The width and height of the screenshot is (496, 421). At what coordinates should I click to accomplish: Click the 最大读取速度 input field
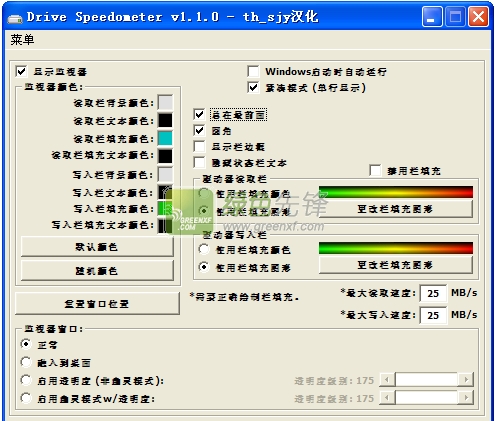(x=433, y=293)
